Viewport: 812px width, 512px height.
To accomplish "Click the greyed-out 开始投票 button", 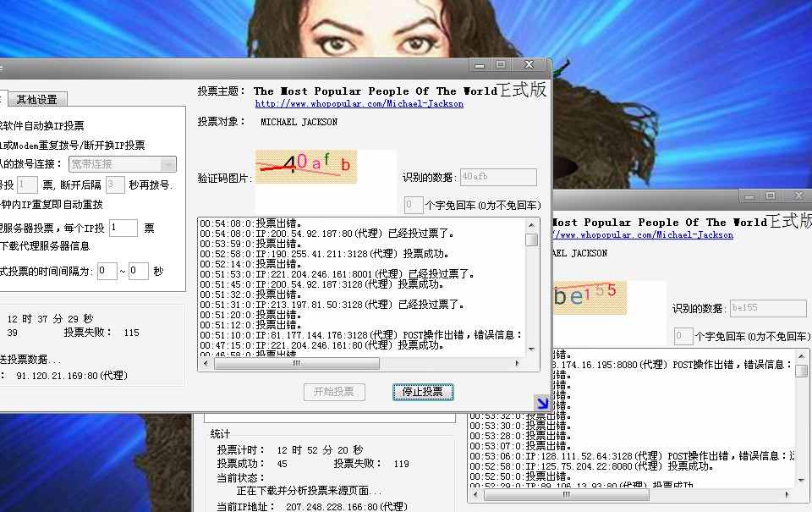I will 334,392.
